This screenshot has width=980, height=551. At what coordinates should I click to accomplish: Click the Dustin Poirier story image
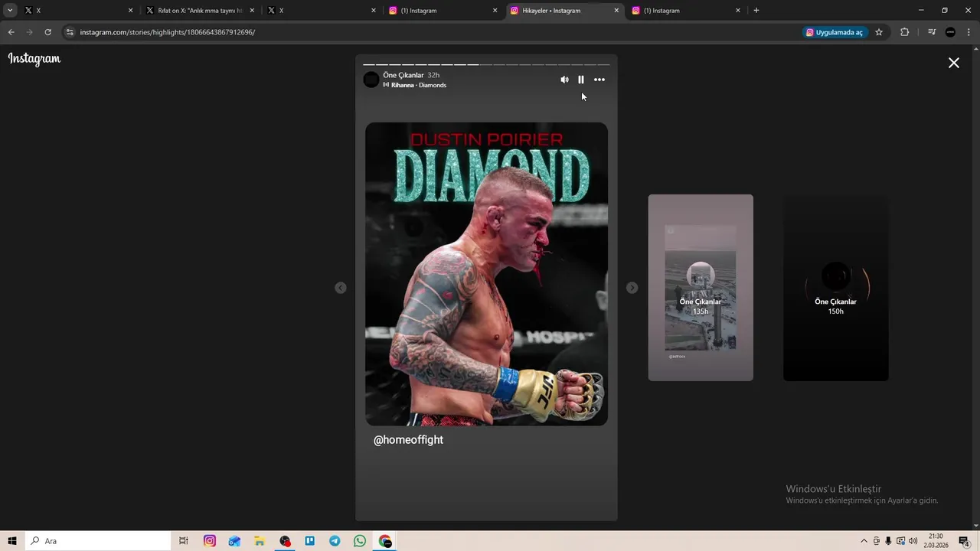coord(486,274)
